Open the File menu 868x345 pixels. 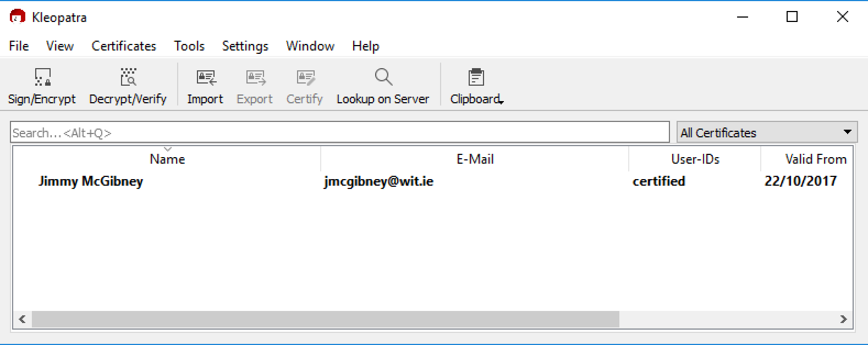coord(19,46)
